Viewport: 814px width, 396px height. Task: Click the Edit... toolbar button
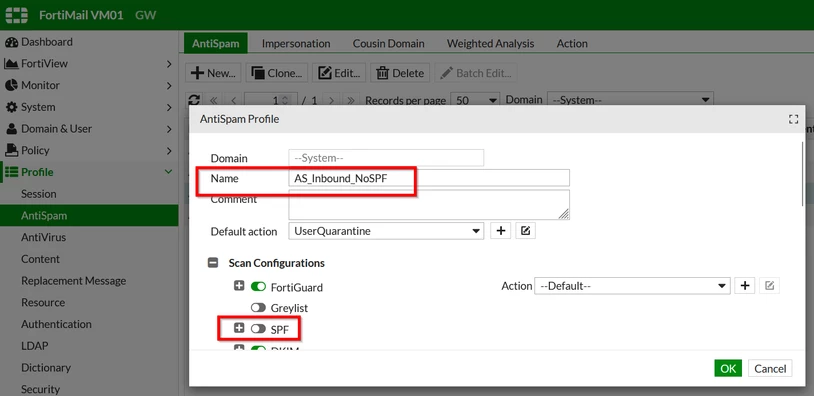click(x=339, y=73)
